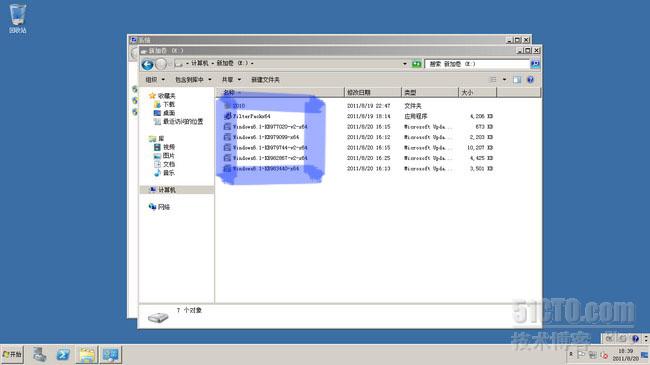Click the Show desktop button at taskbar end
650x365 pixels.
[x=645, y=355]
